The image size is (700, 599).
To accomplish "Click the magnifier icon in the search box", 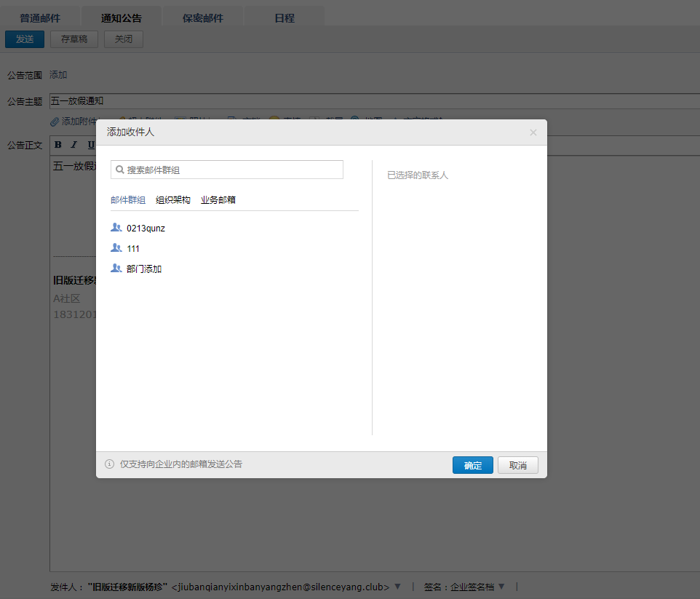I will (x=119, y=170).
